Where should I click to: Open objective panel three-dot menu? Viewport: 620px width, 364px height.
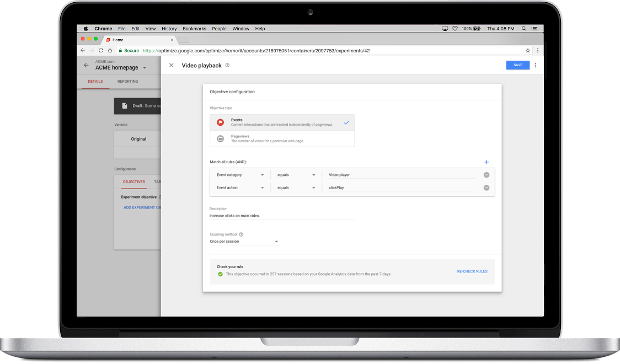[x=536, y=65]
